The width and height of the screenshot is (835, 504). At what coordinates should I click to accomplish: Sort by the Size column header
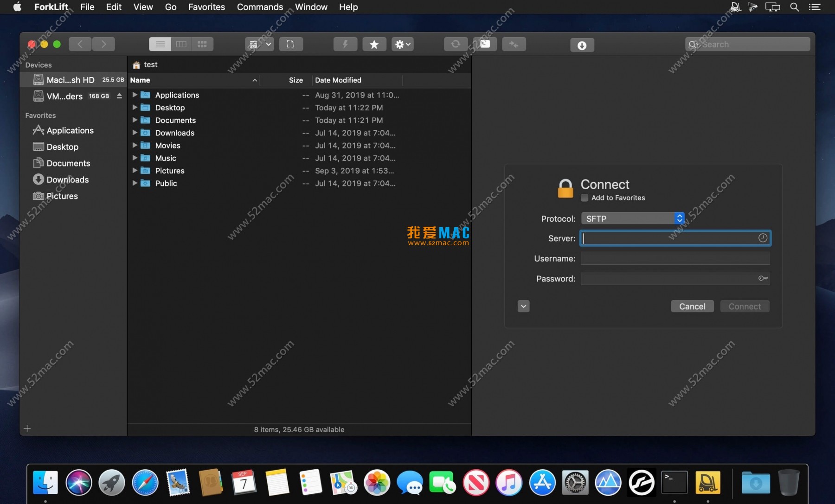(x=286, y=80)
